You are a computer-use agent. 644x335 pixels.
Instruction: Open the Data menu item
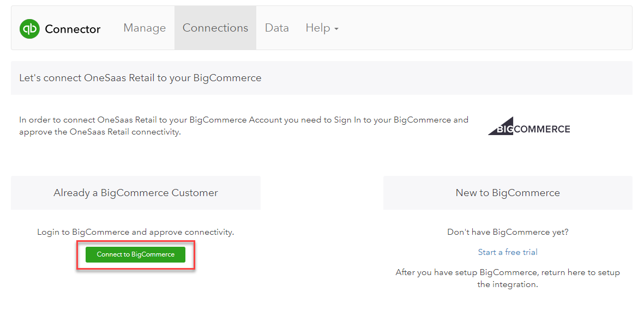point(277,28)
